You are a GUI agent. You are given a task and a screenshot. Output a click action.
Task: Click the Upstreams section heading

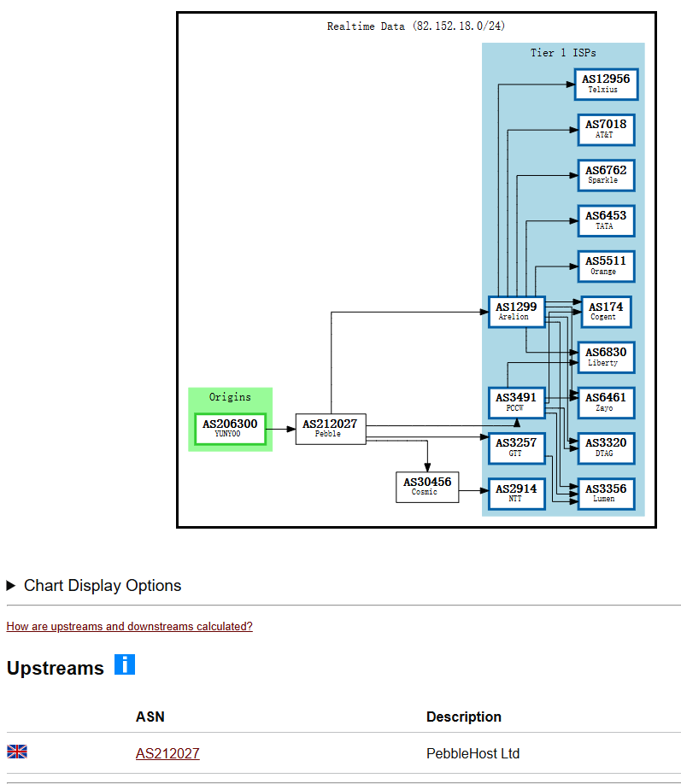click(55, 668)
